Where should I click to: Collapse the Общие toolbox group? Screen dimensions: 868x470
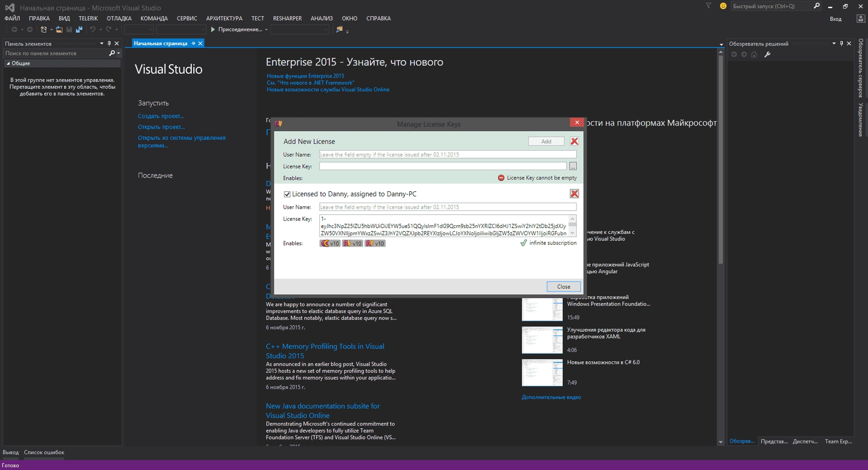tap(8, 63)
